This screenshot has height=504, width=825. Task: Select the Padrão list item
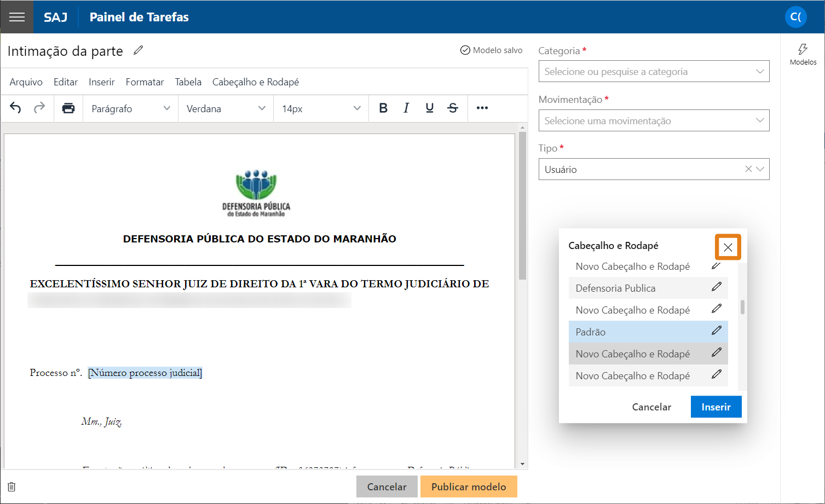648,332
